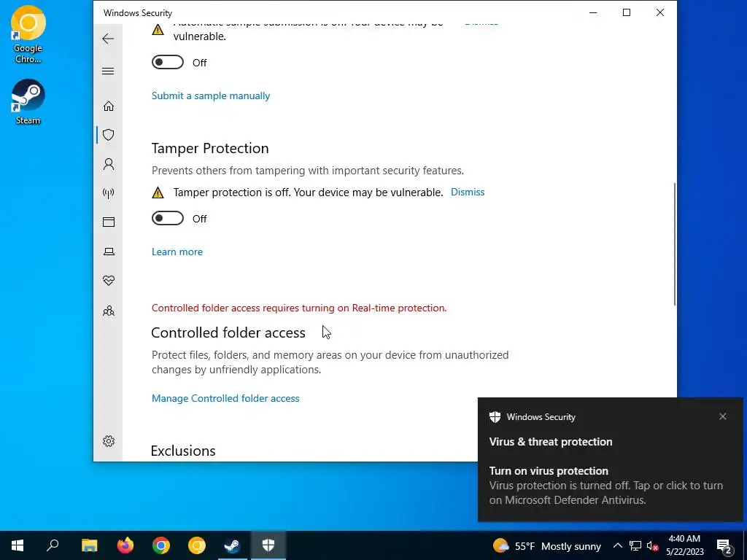
Task: Open network status tray icon
Action: point(635,545)
